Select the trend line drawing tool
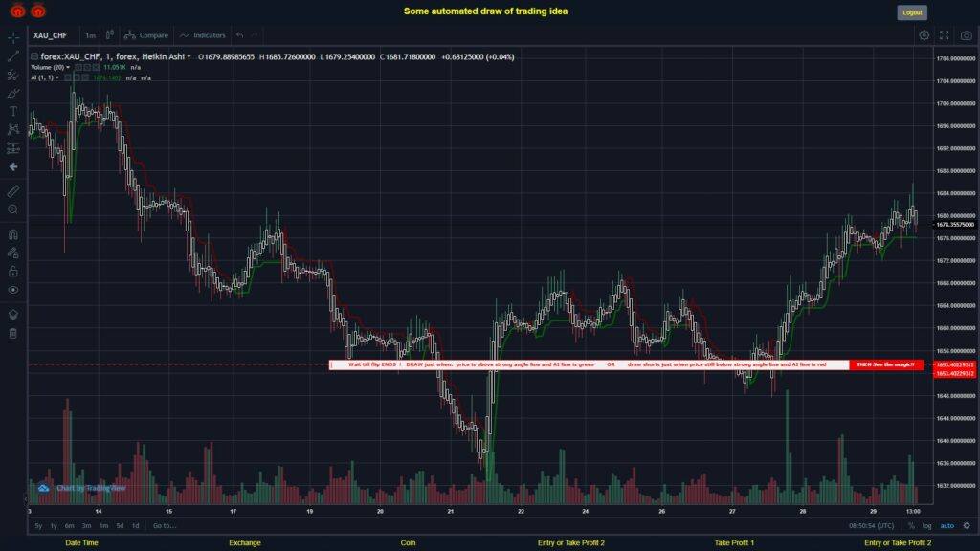 pyautogui.click(x=13, y=56)
